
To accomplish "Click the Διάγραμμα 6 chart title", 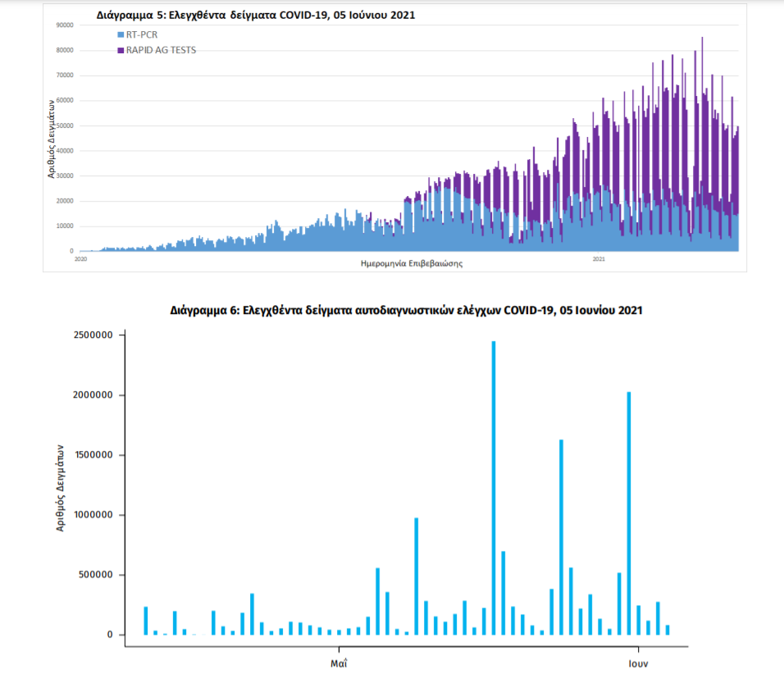I will [x=406, y=311].
